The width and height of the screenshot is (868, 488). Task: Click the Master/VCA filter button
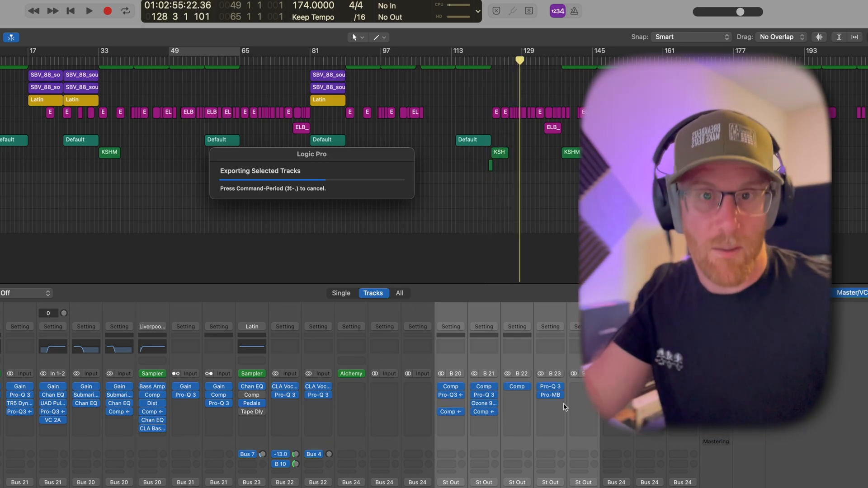tap(851, 293)
